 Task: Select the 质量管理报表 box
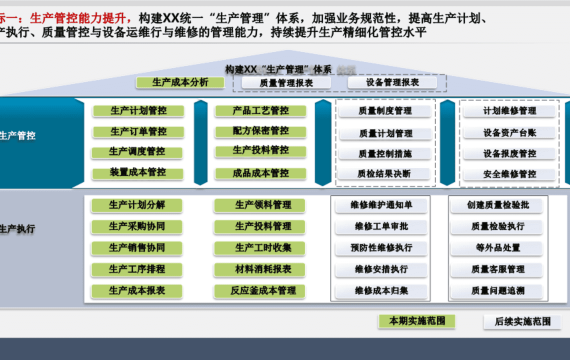(x=286, y=83)
